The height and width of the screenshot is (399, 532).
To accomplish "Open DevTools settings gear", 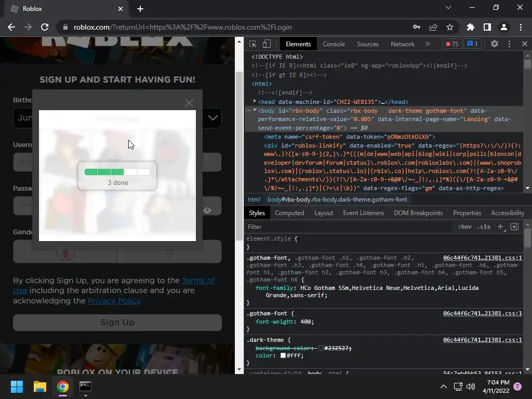I will (495, 44).
